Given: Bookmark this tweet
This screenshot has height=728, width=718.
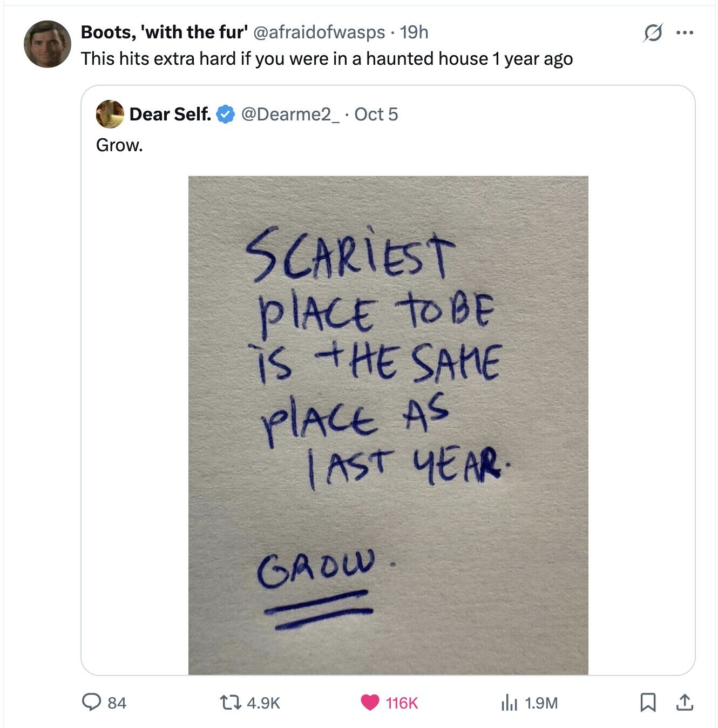Looking at the screenshot, I should 647,702.
